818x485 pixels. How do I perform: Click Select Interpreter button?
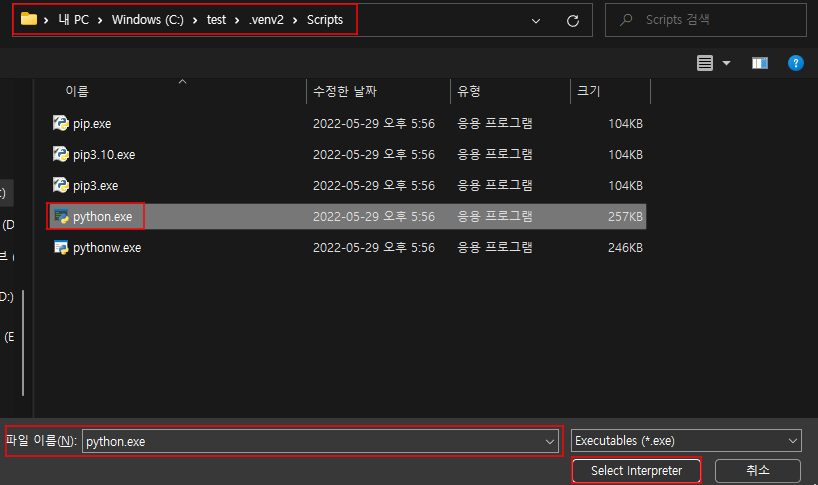tap(636, 470)
